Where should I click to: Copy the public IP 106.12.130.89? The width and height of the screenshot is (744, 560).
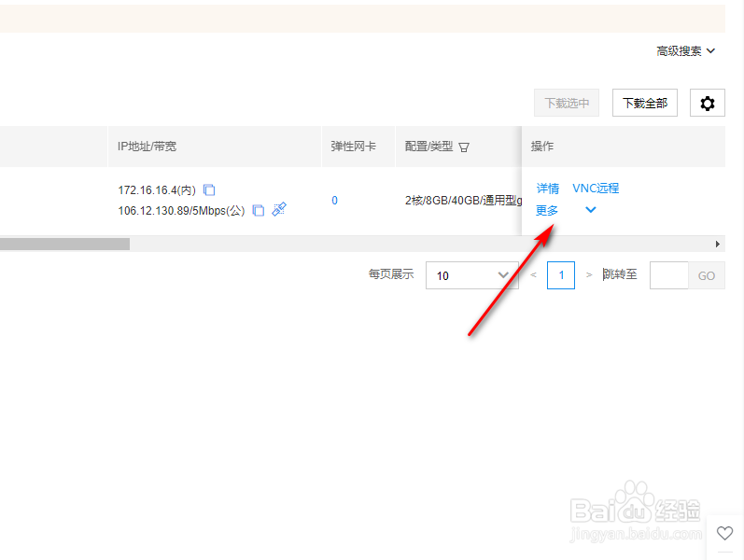(x=259, y=210)
